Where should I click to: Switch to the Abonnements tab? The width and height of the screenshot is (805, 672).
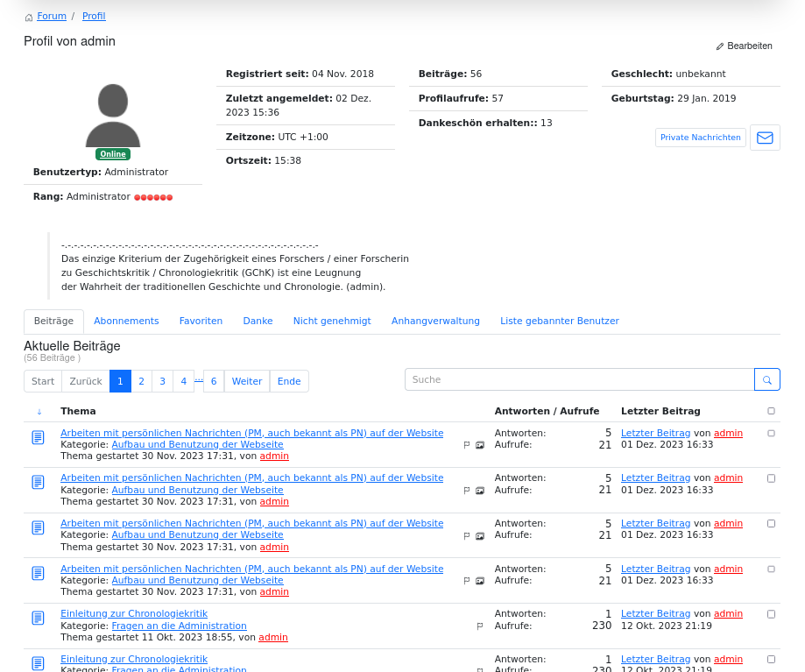pos(126,322)
